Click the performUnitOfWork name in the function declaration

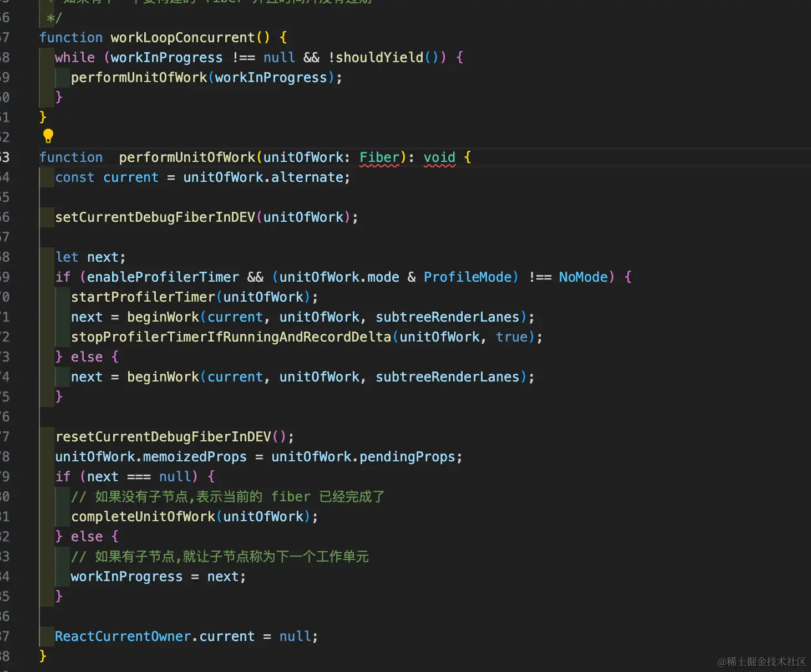coord(187,157)
